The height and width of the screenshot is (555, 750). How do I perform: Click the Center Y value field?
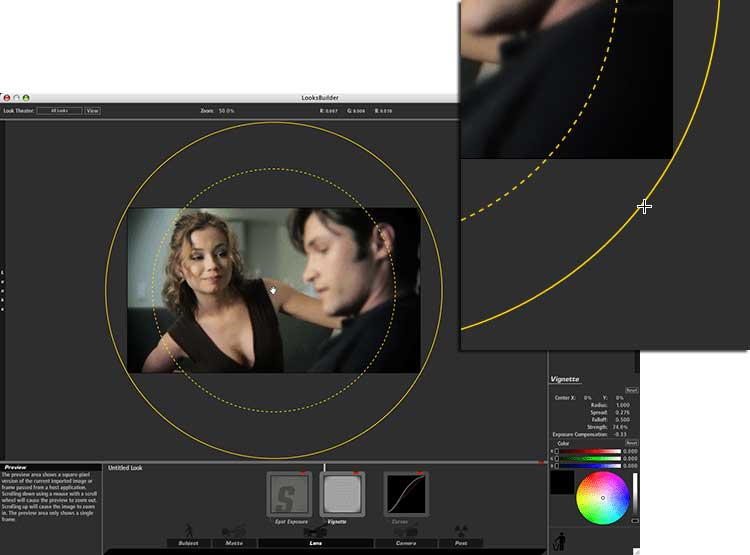[619, 398]
